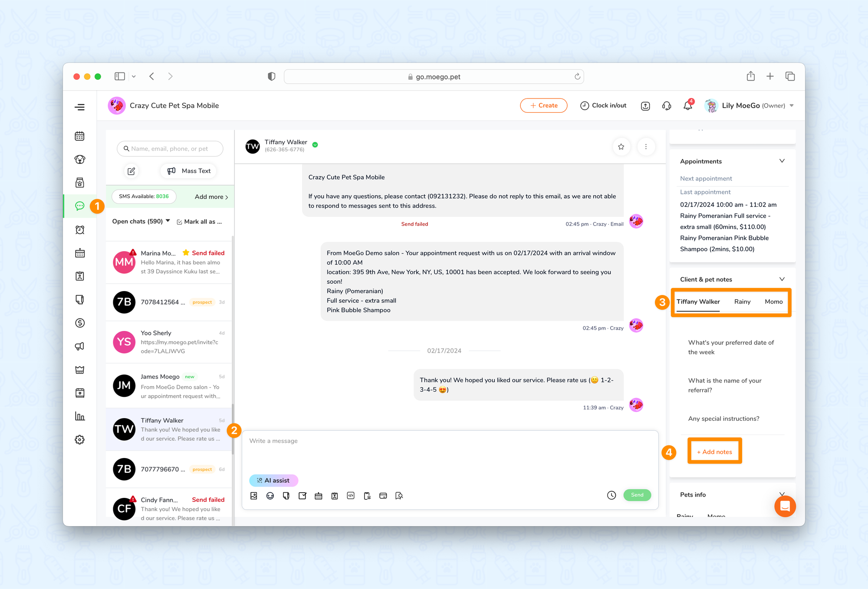
Task: Switch to the Rainy notes tab
Action: pyautogui.click(x=742, y=301)
